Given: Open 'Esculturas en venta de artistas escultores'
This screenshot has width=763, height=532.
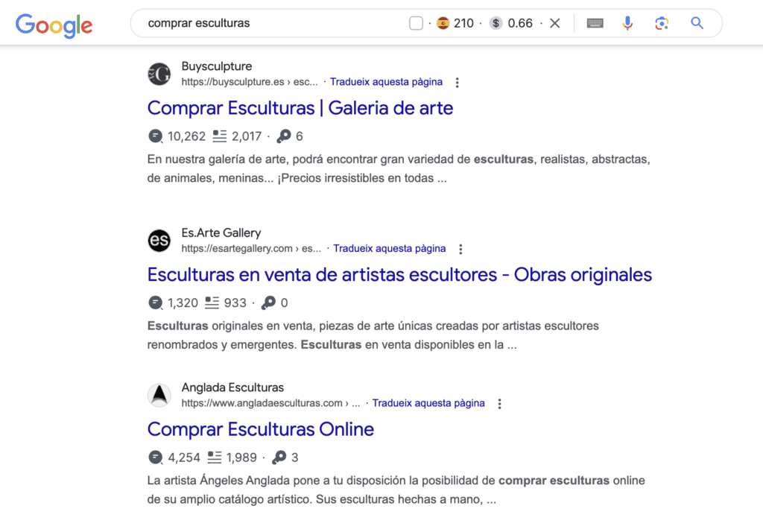Looking at the screenshot, I should 399,274.
